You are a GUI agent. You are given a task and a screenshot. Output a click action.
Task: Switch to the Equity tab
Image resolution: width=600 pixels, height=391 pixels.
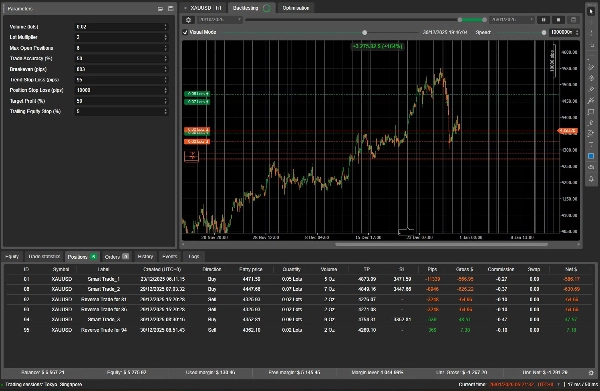(x=12, y=257)
